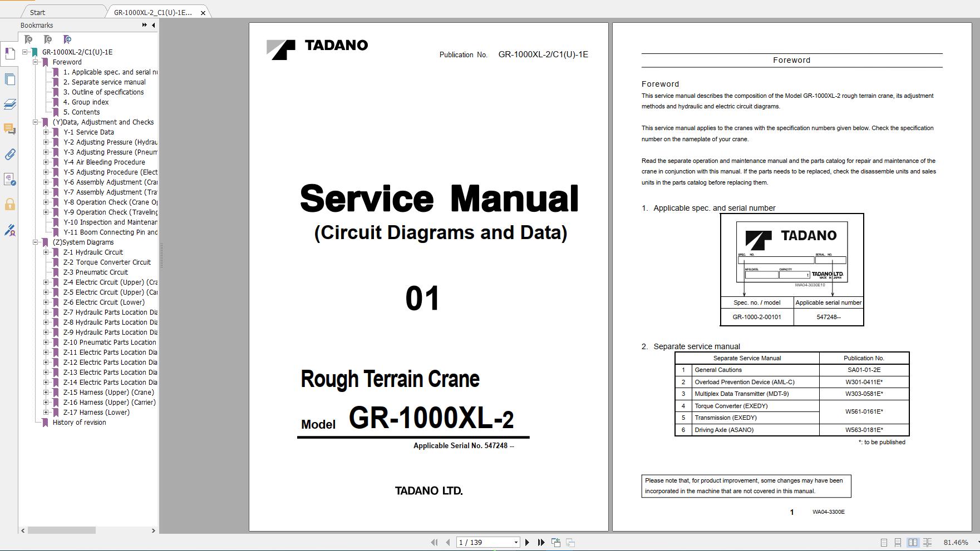Open the Pages thumbnail panel icon
Image resolution: width=980 pixels, height=551 pixels.
[x=9, y=80]
